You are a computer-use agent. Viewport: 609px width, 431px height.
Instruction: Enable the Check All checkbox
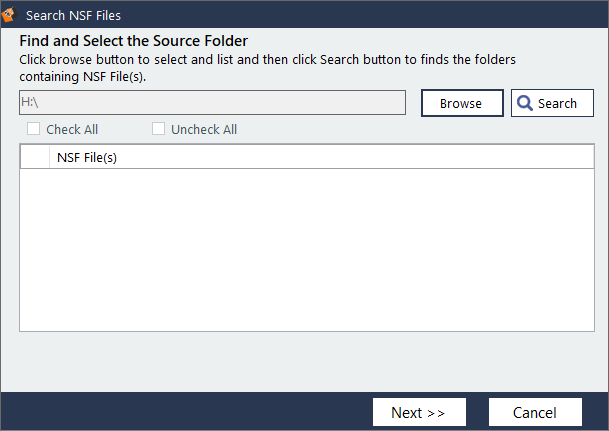pos(34,129)
